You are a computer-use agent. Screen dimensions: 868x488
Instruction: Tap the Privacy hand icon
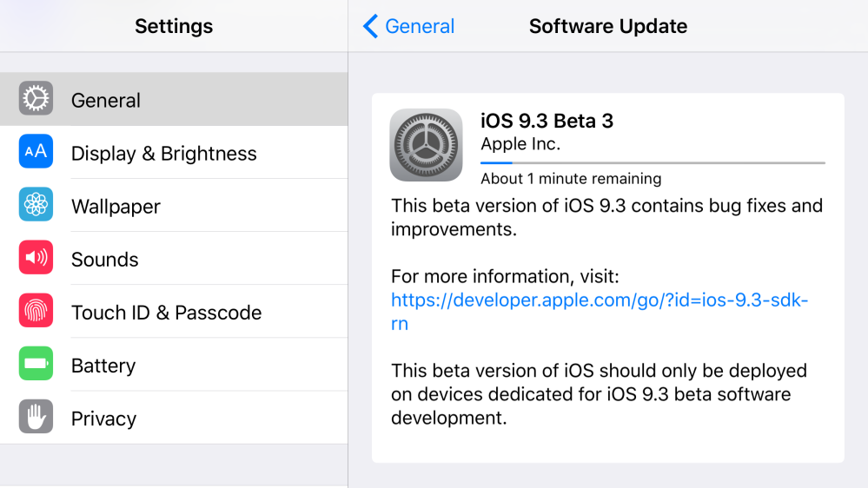click(36, 418)
